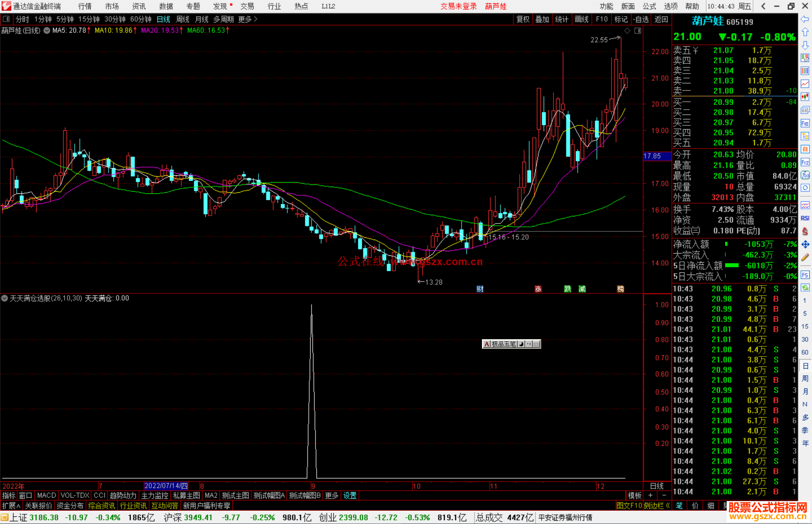Click the trend line chart icon in sidebar
Viewport: 812px width, 524px height.
[x=805, y=83]
